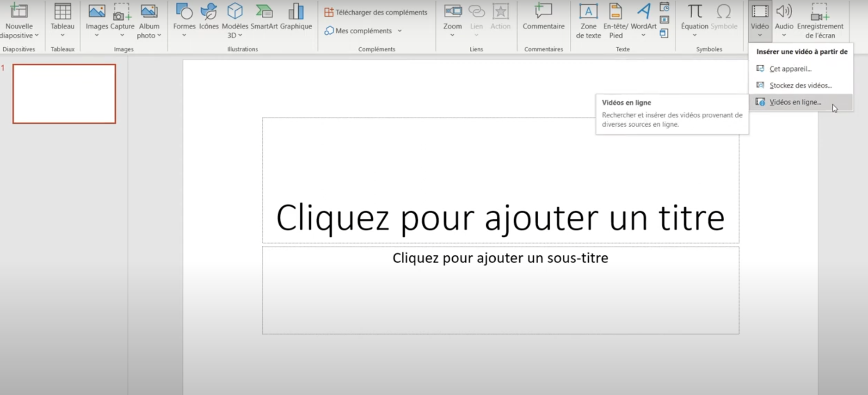Click the Symbole omega icon
The image size is (868, 395).
click(x=724, y=11)
